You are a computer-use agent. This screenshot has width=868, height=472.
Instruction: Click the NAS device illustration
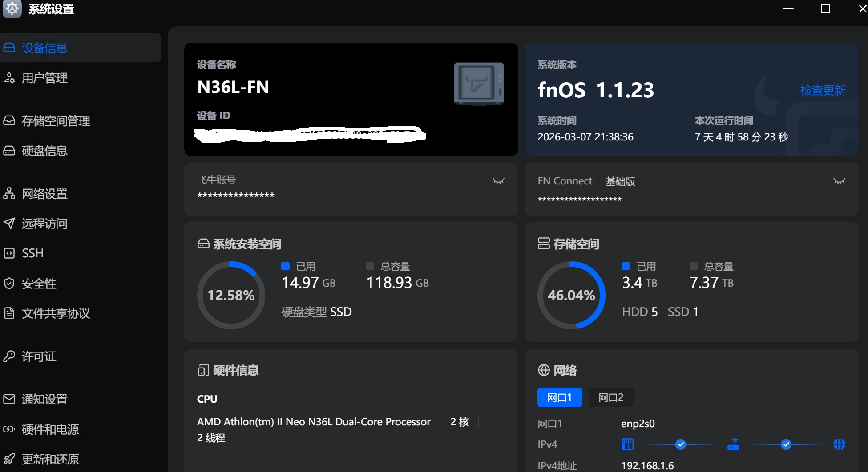click(478, 83)
